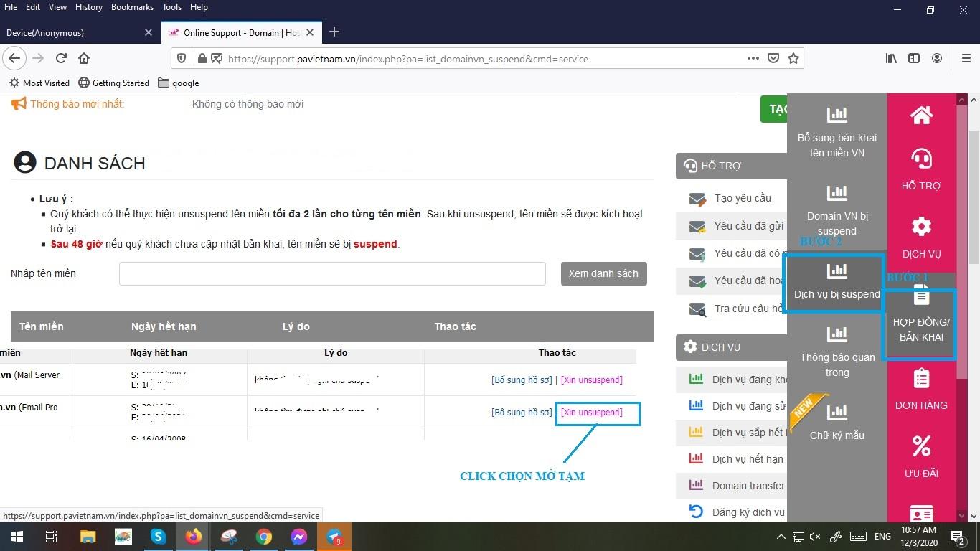Screen dimensions: 980x551
Task: Click the Pocket save icon
Action: pyautogui.click(x=773, y=58)
